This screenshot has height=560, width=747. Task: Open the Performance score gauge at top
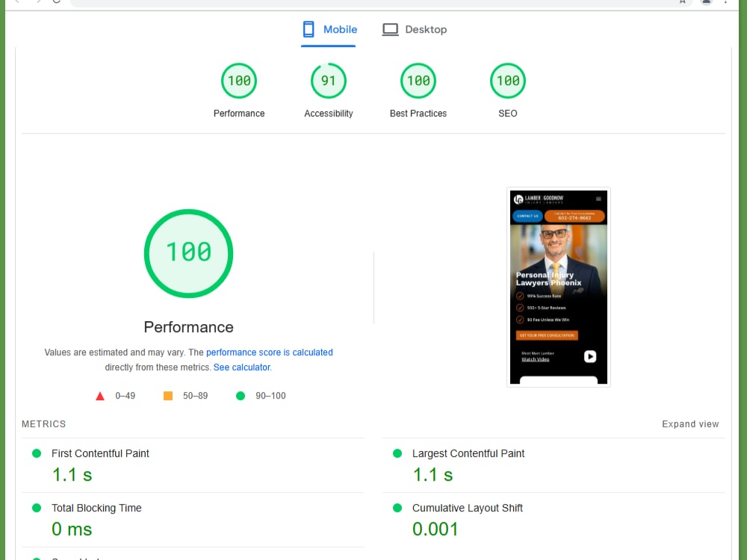point(239,81)
